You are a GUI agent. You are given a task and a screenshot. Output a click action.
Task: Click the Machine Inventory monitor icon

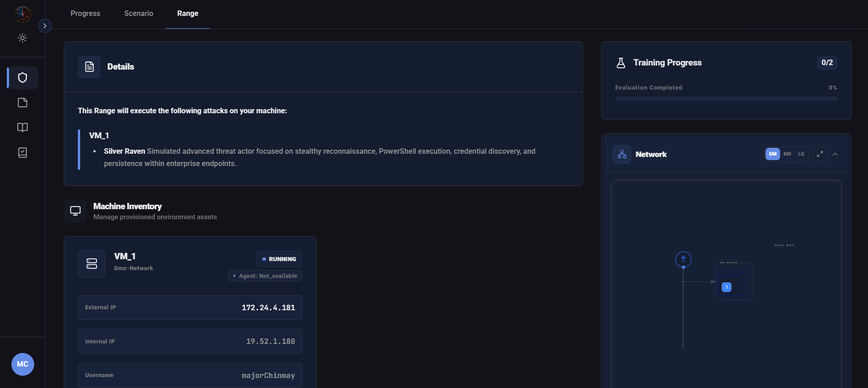pos(75,211)
